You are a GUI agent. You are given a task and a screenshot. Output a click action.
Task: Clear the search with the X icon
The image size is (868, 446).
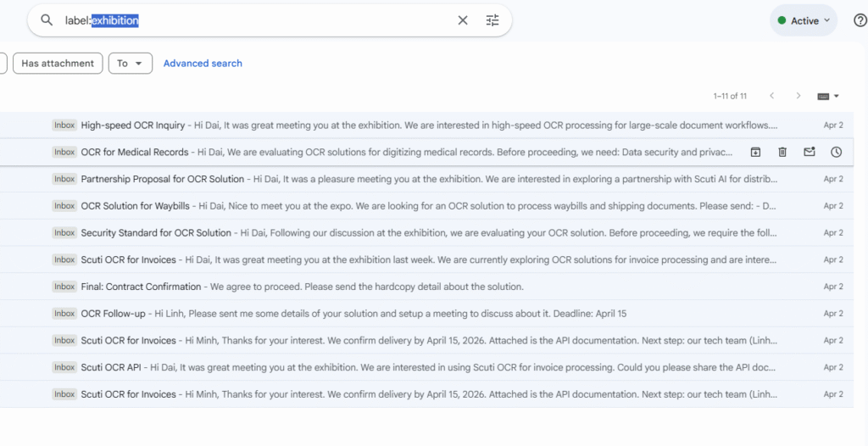click(463, 20)
